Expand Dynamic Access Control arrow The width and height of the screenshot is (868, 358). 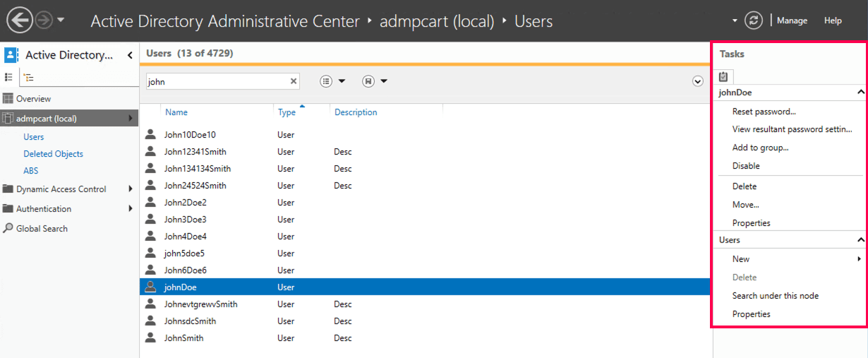pos(131,189)
